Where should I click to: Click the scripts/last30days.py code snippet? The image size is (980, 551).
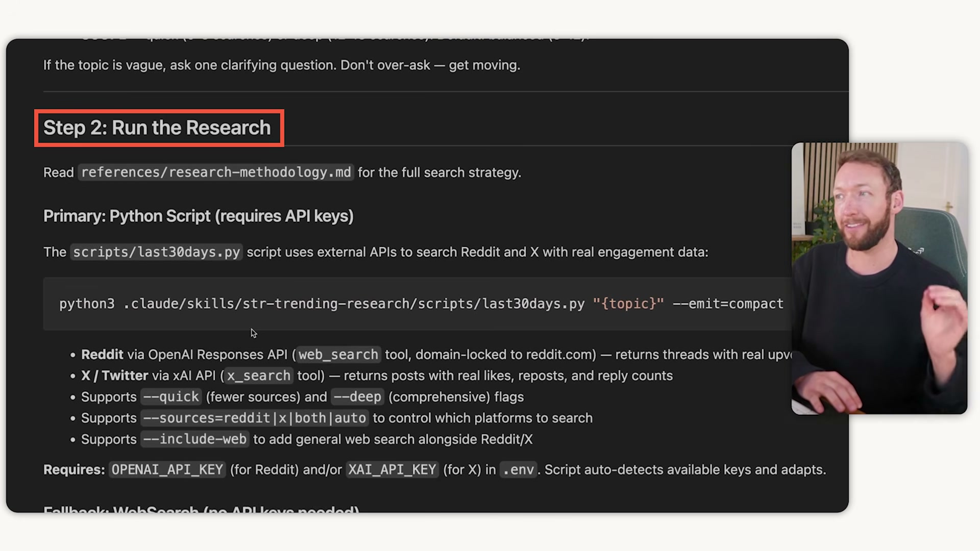click(x=156, y=252)
